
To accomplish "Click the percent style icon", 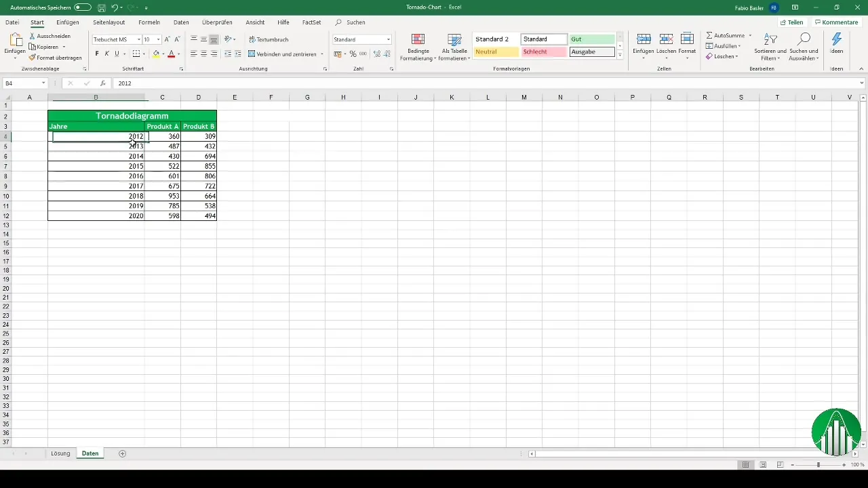I will pyautogui.click(x=353, y=54).
